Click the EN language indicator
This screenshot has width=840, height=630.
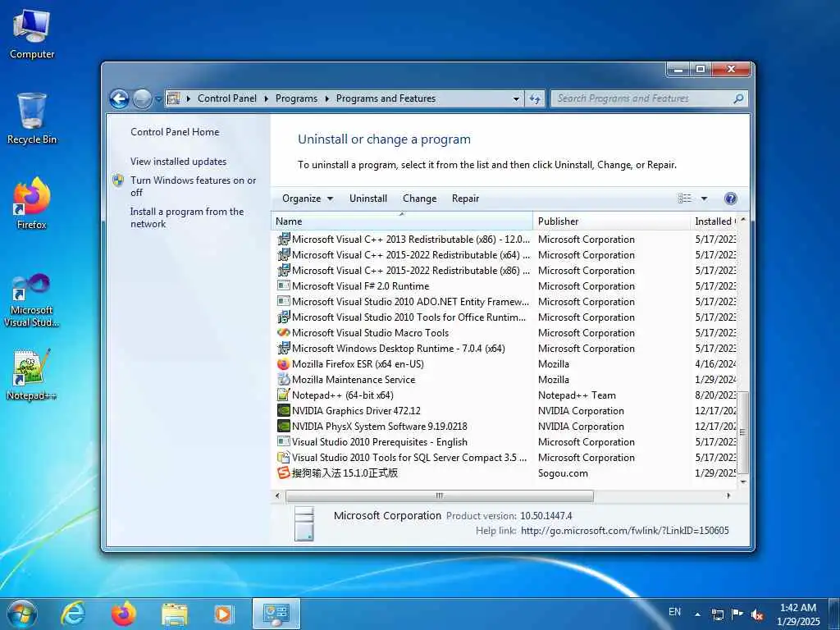tap(675, 612)
